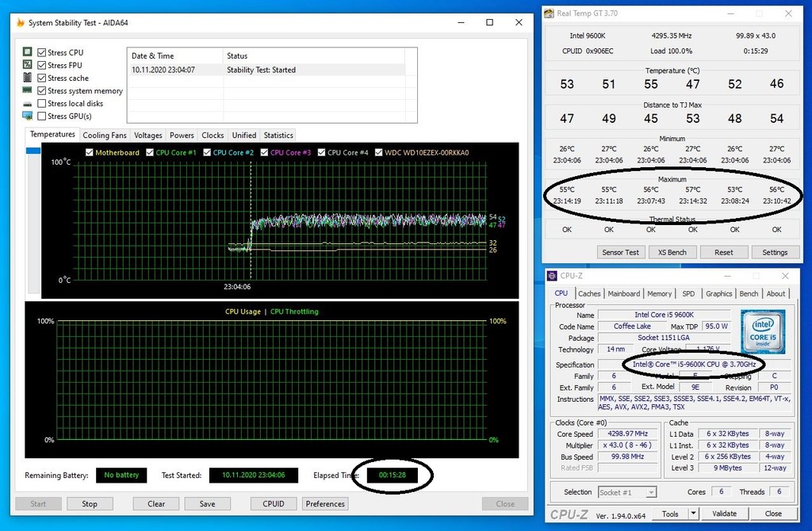
Task: Open the Memory tab in CPU-Z
Action: tap(659, 293)
